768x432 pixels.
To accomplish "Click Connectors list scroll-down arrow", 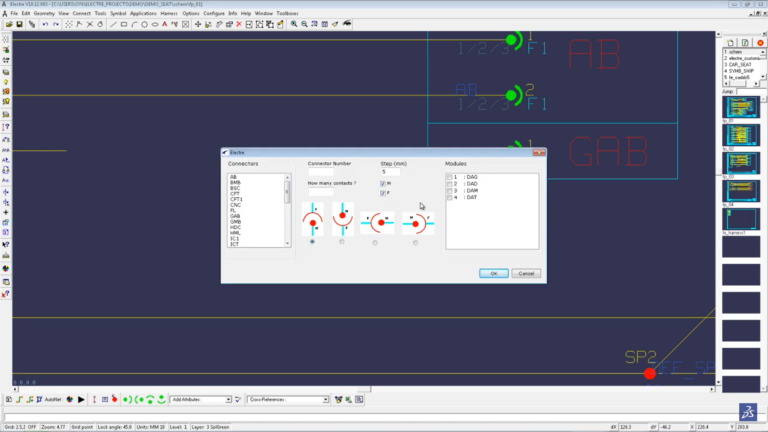I will coord(288,244).
